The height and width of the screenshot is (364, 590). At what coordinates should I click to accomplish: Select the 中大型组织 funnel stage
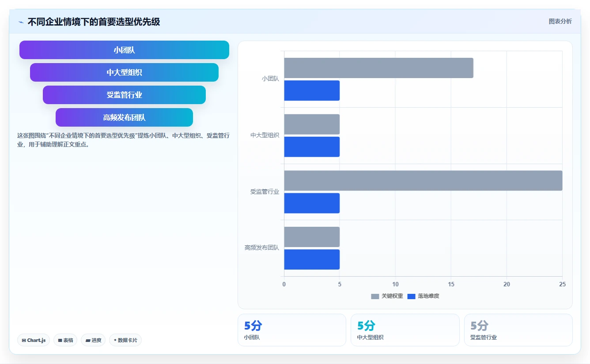tap(124, 72)
